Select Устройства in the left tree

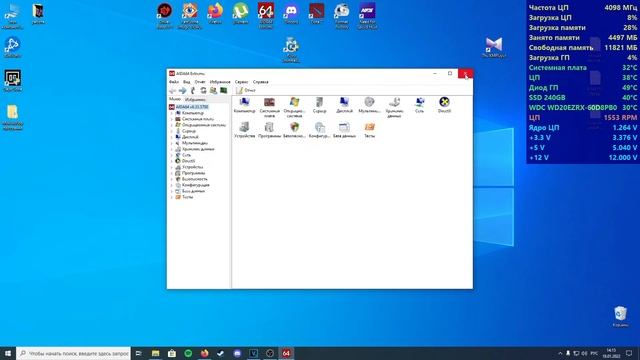192,167
